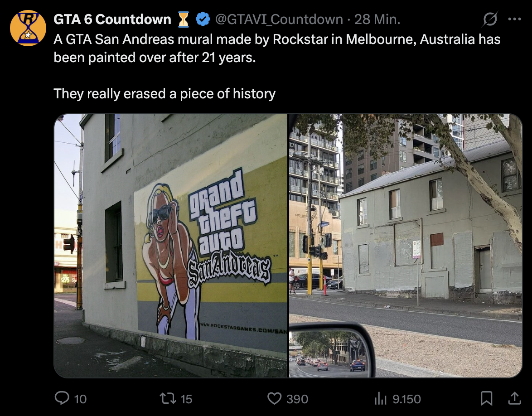Click the share upload arrow icon
Image resolution: width=532 pixels, height=416 pixels.
514,398
